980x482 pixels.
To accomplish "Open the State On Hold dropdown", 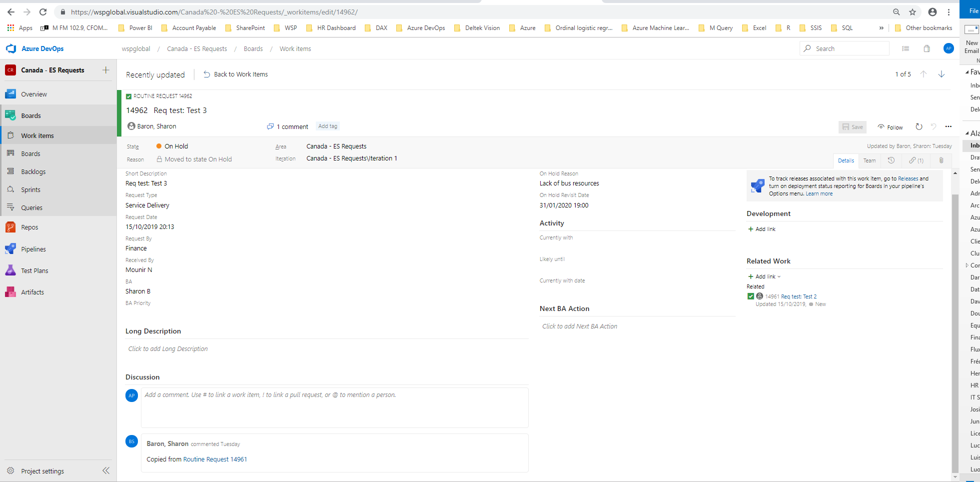I will click(176, 146).
